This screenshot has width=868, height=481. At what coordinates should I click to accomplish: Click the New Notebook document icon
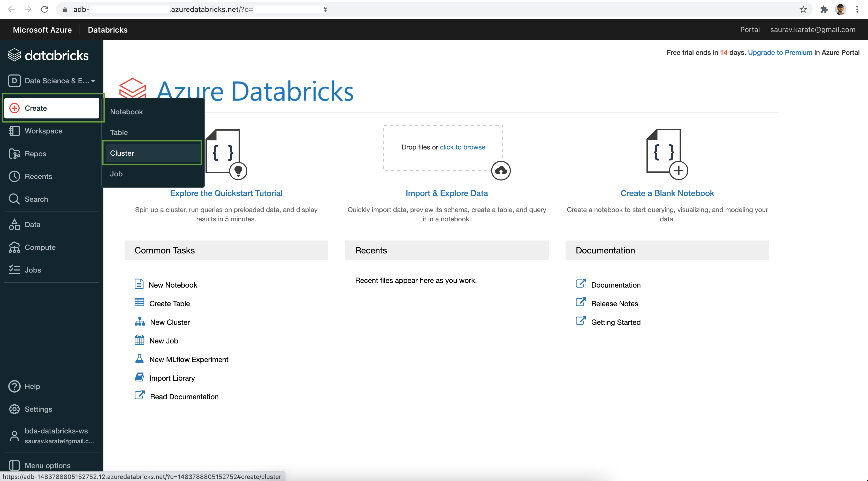point(139,284)
